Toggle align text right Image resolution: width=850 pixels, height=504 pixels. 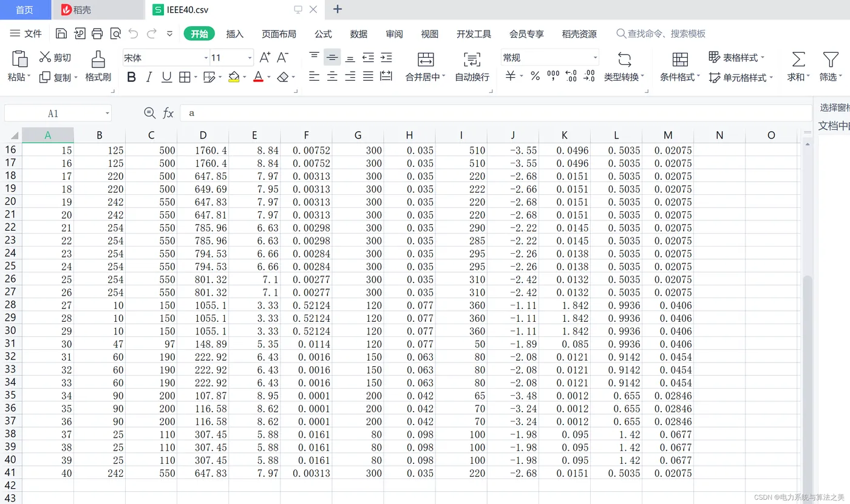350,76
